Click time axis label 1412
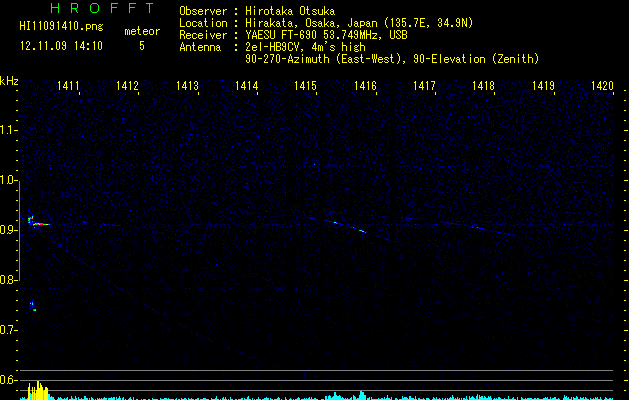The image size is (629, 400). tap(127, 86)
